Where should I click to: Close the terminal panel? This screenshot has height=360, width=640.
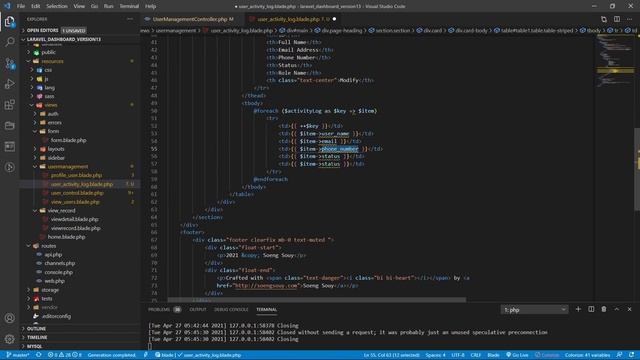click(x=629, y=309)
